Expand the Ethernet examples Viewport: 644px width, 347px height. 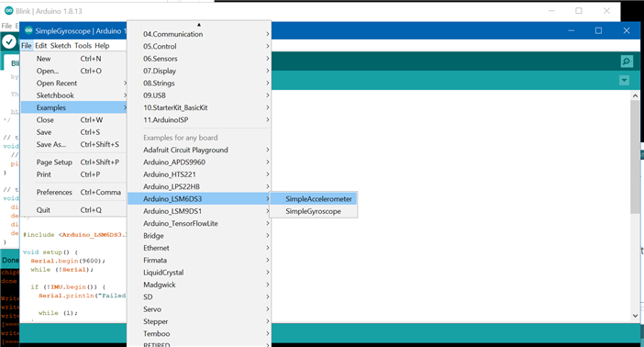pyautogui.click(x=199, y=249)
